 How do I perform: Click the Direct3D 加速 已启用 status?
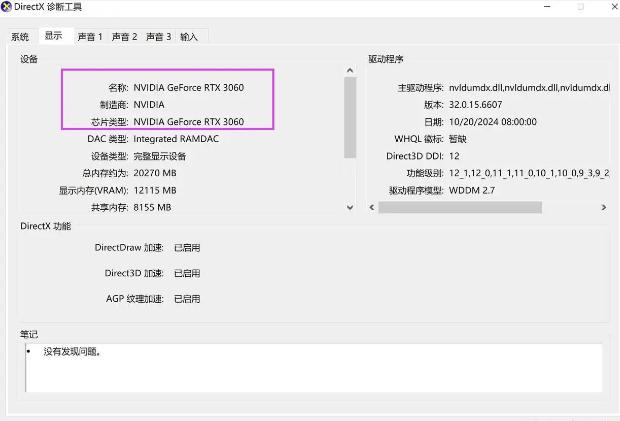187,273
